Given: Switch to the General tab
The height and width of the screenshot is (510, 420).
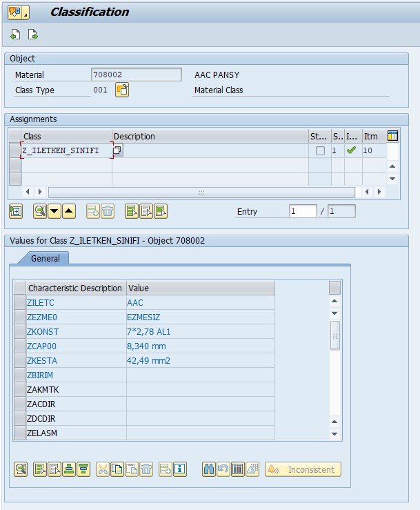Looking at the screenshot, I should pyautogui.click(x=45, y=259).
